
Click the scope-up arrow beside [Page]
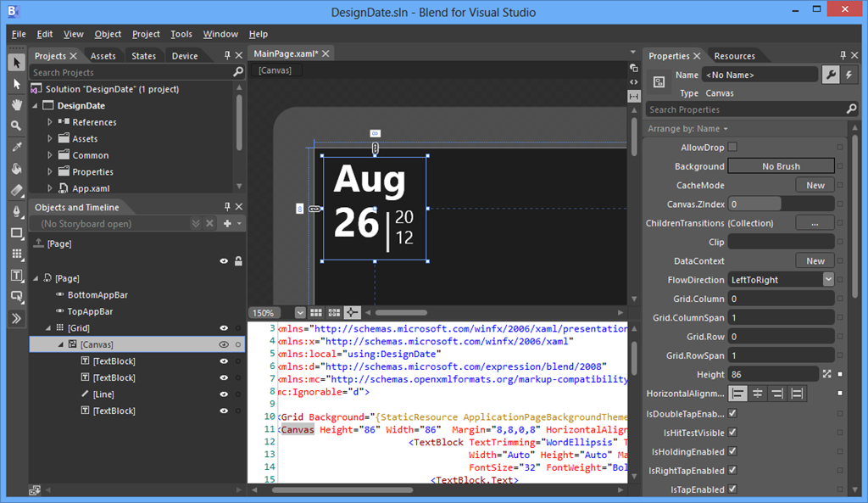(39, 243)
